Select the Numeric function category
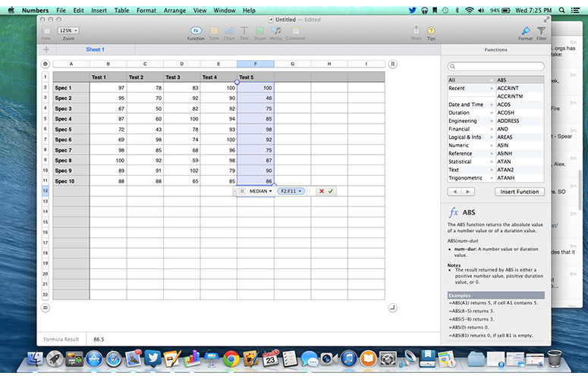The width and height of the screenshot is (588, 379). tap(471, 146)
